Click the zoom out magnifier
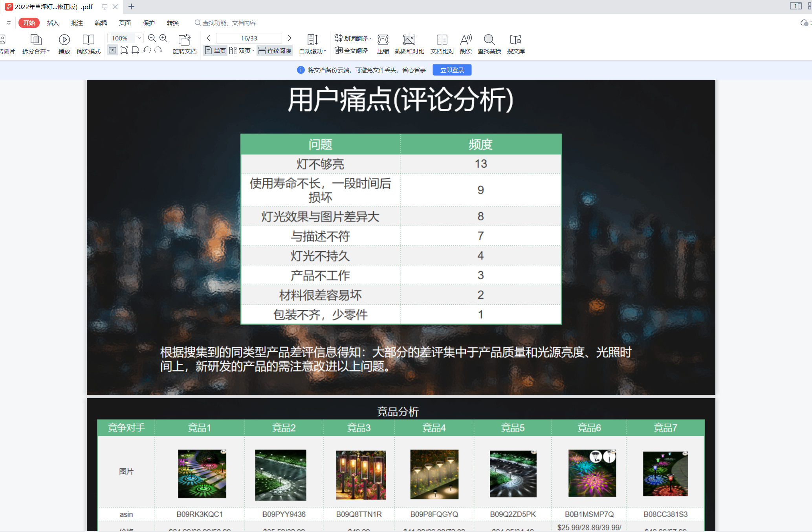 pyautogui.click(x=152, y=38)
